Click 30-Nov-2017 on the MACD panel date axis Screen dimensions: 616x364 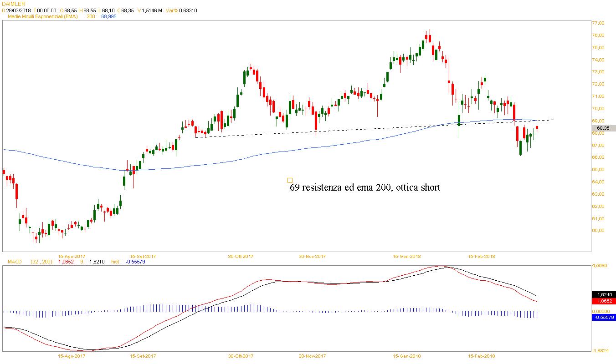(313, 356)
